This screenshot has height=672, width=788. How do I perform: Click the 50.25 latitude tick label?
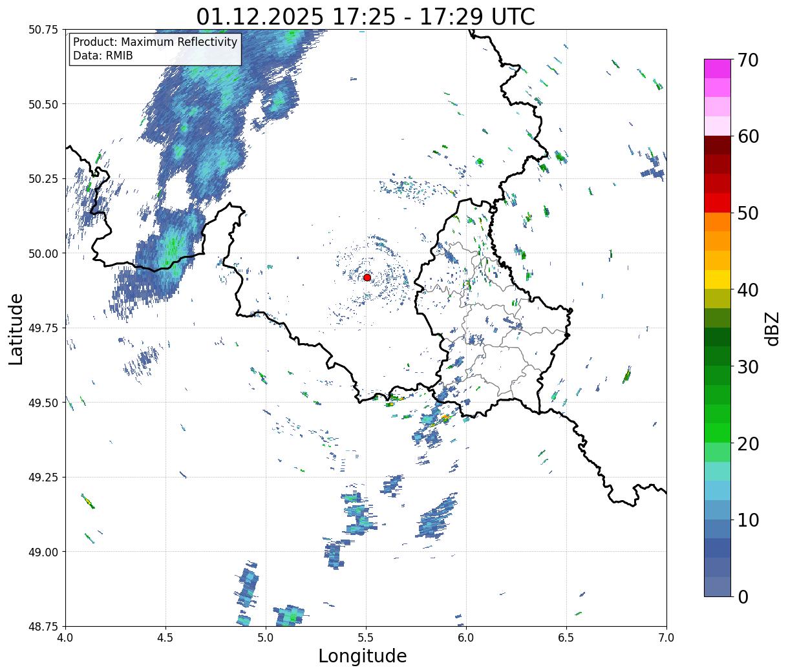pyautogui.click(x=43, y=179)
